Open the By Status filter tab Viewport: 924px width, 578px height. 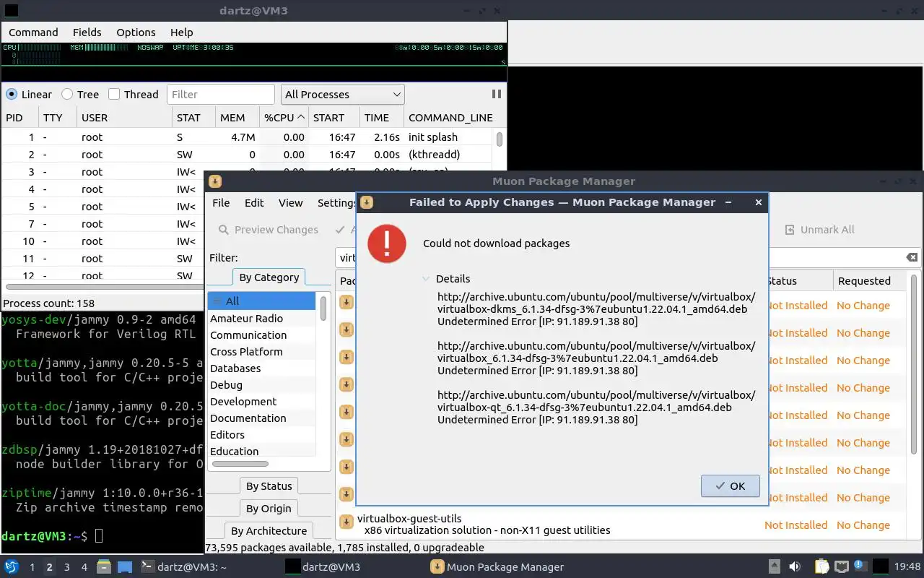(x=269, y=486)
